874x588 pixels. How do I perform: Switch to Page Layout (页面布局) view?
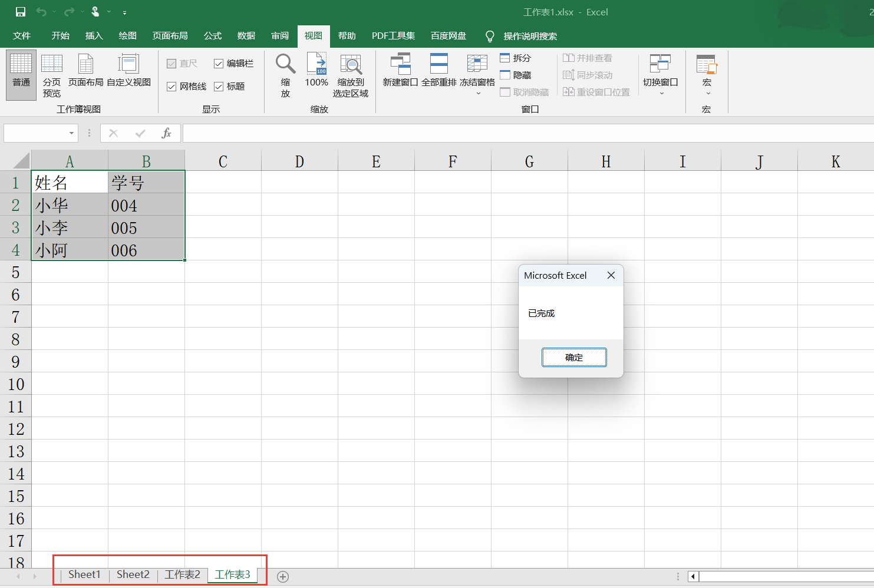85,70
